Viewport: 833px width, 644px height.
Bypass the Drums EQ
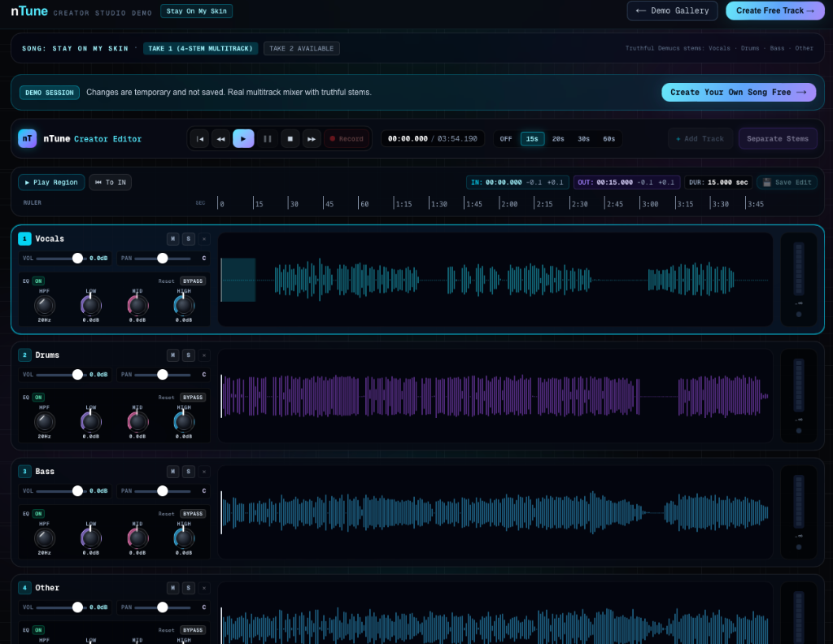[193, 397]
